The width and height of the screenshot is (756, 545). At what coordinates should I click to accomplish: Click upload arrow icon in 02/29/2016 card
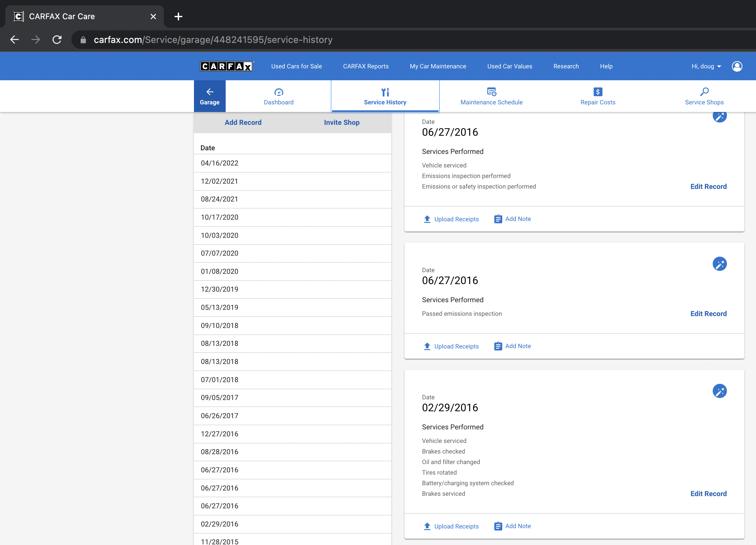tap(427, 526)
